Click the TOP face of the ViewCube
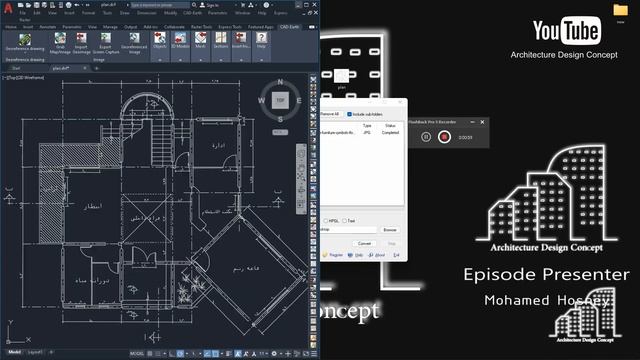The image size is (640, 360). (280, 100)
